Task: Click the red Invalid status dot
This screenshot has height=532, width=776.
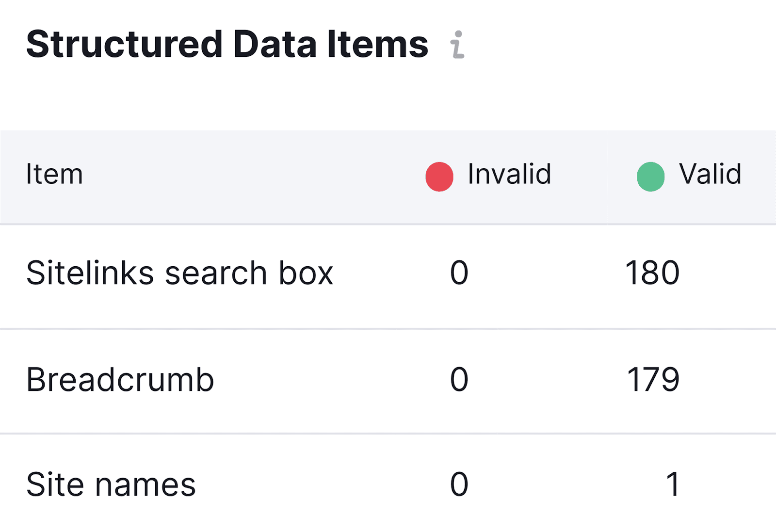Action: 439,177
